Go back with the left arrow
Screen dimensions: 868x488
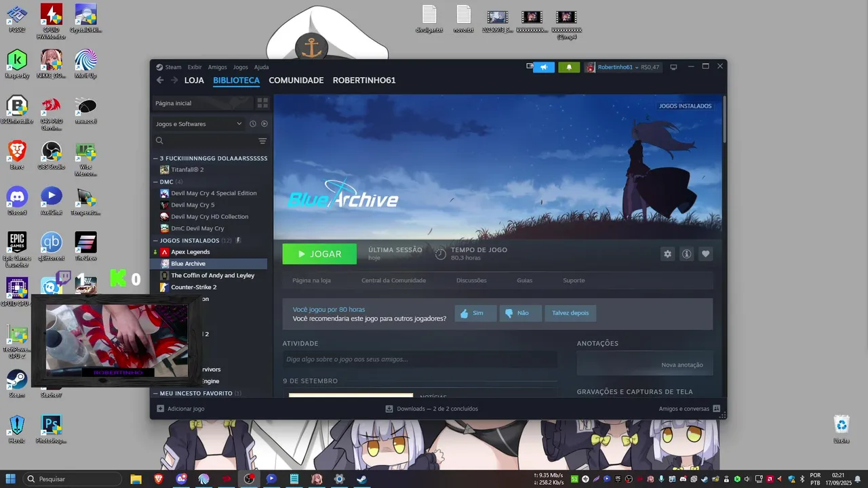point(160,80)
